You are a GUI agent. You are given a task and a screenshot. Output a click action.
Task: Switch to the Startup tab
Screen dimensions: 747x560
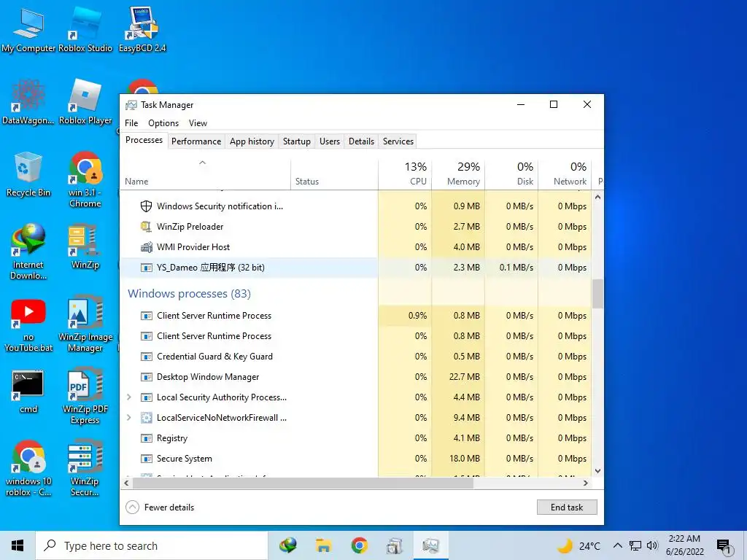tap(296, 141)
